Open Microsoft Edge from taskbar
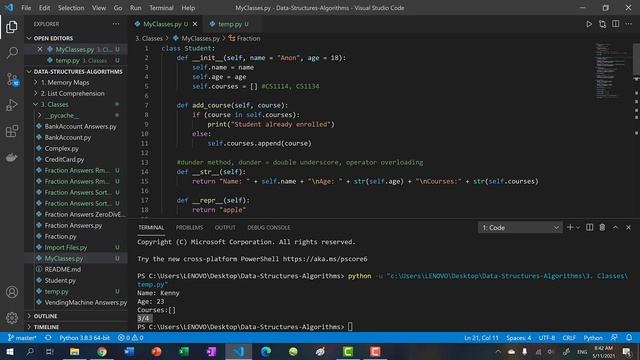Image resolution: width=640 pixels, height=360 pixels. (x=266, y=351)
